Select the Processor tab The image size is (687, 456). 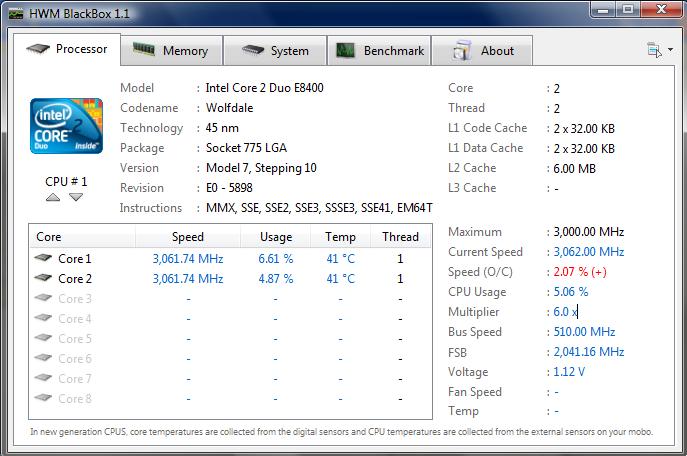pos(67,49)
